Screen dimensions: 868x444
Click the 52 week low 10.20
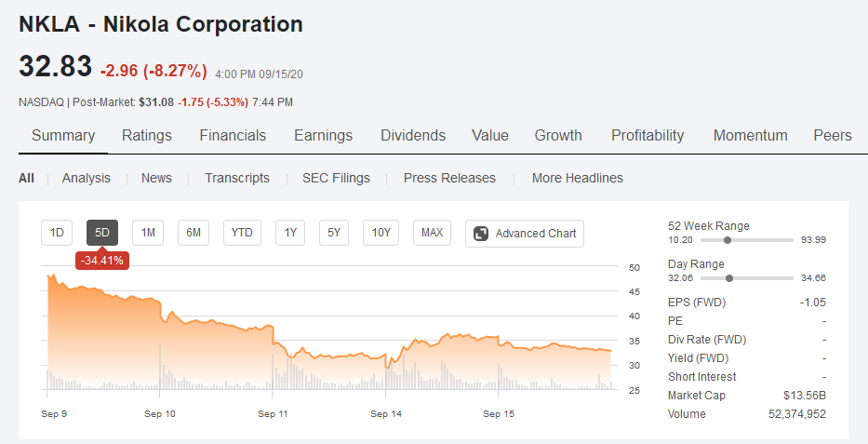(x=680, y=240)
